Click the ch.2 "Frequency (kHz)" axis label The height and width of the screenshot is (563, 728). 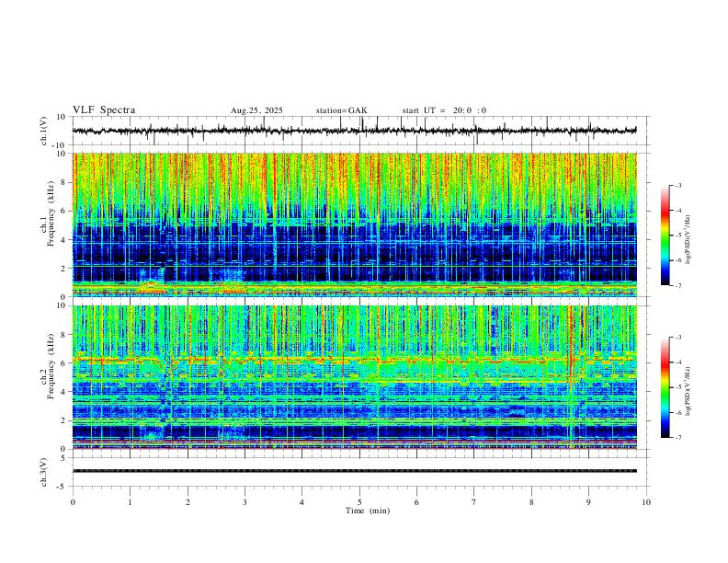point(51,367)
